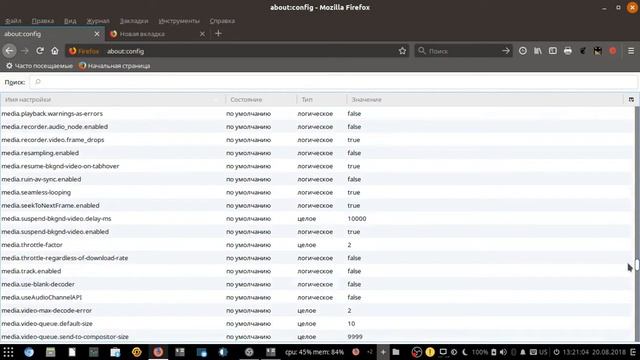The width and height of the screenshot is (640, 360).
Task: Toggle the sidebar panel icon
Action: point(553,51)
